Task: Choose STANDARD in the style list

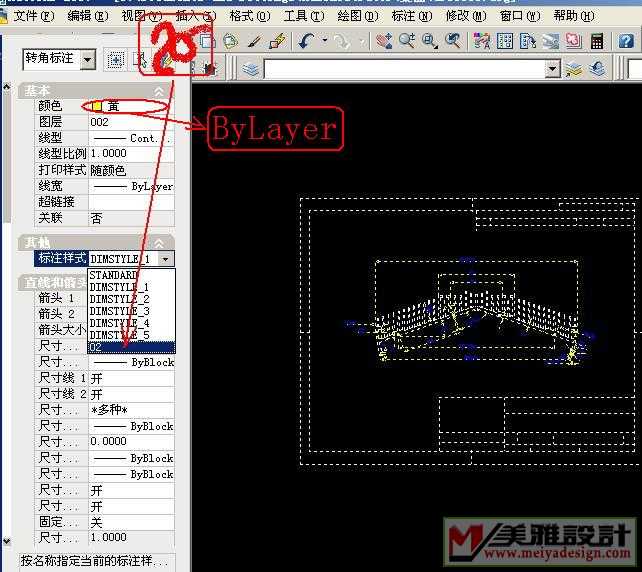Action: (x=113, y=274)
